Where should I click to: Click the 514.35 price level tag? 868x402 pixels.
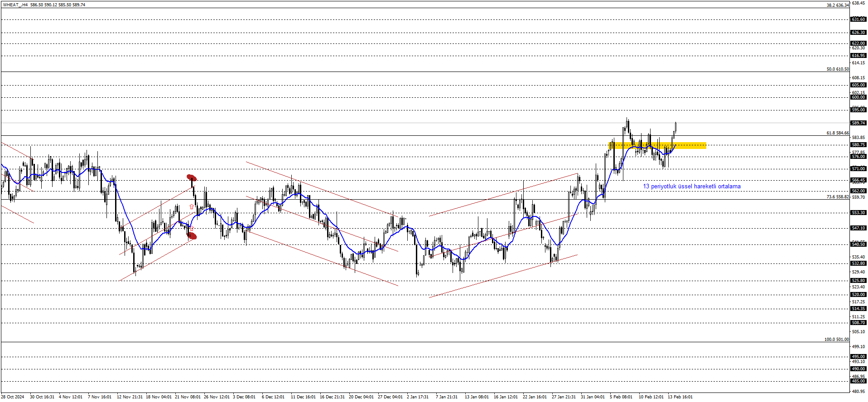pyautogui.click(x=858, y=309)
